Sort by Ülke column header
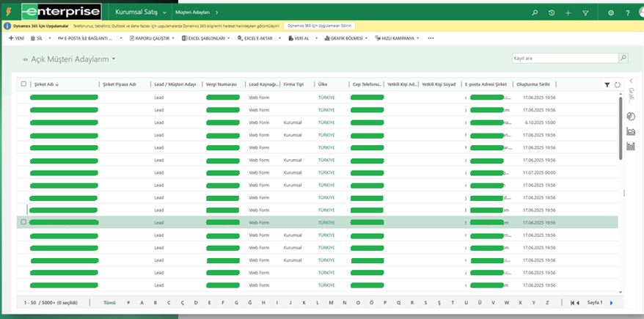 [x=323, y=84]
